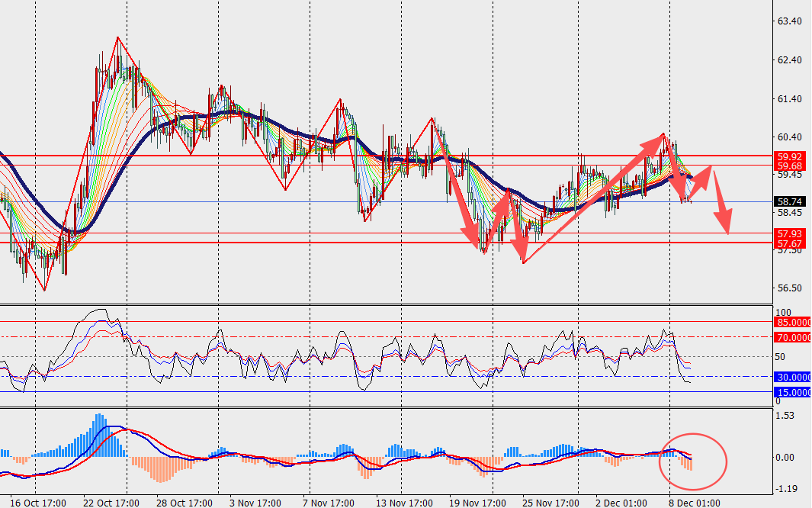Image resolution: width=812 pixels, height=508 pixels.
Task: Click the red circle on the MACD histogram
Action: point(694,461)
